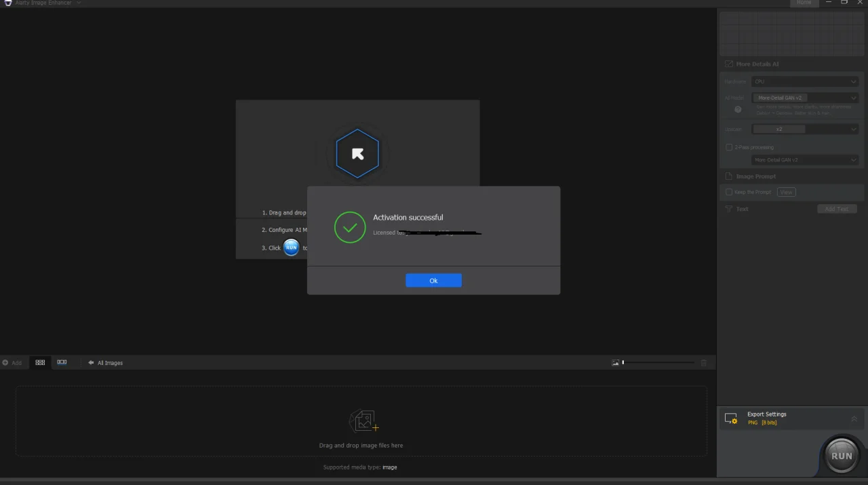This screenshot has height=485, width=868.
Task: Click the Add Text button
Action: coord(837,209)
